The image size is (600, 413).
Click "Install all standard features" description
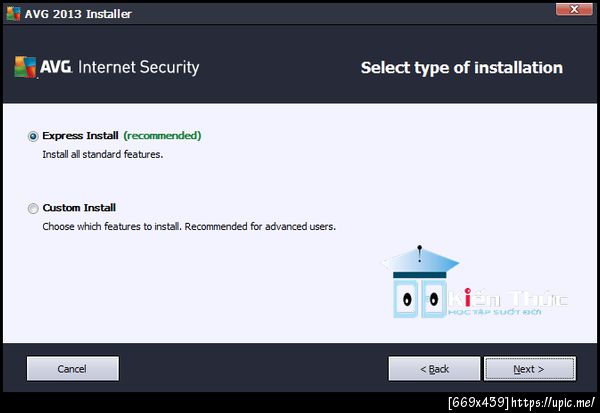click(102, 154)
